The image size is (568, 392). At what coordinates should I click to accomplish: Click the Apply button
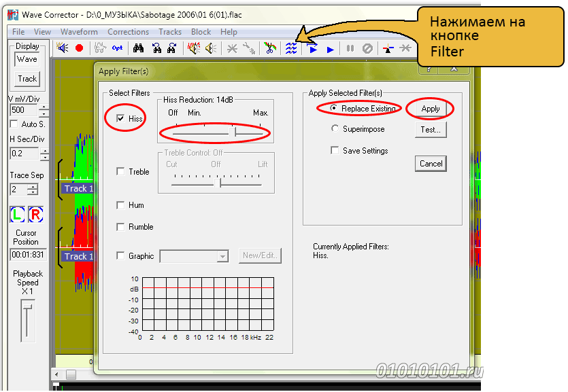click(x=431, y=109)
